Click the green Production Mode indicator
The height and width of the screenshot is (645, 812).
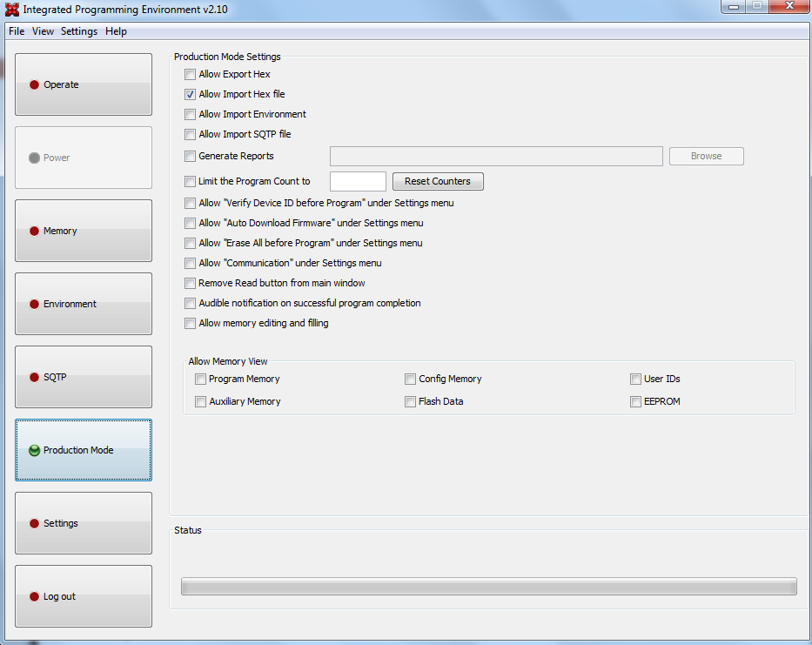(x=34, y=450)
